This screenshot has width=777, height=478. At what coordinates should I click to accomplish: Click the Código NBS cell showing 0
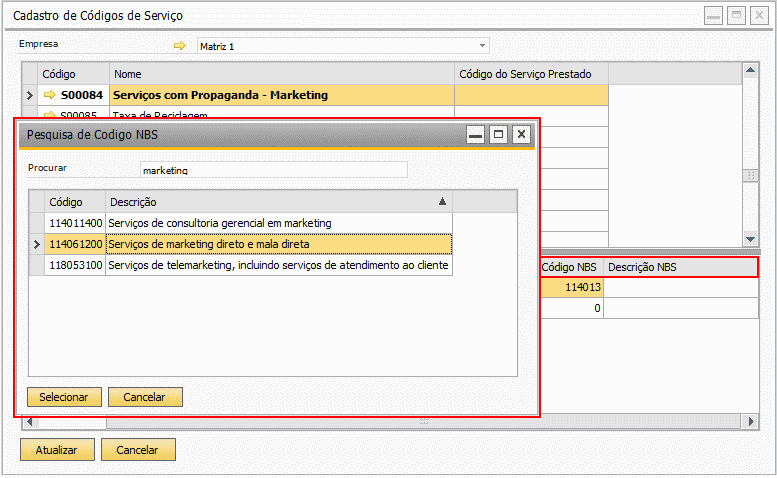pyautogui.click(x=571, y=308)
